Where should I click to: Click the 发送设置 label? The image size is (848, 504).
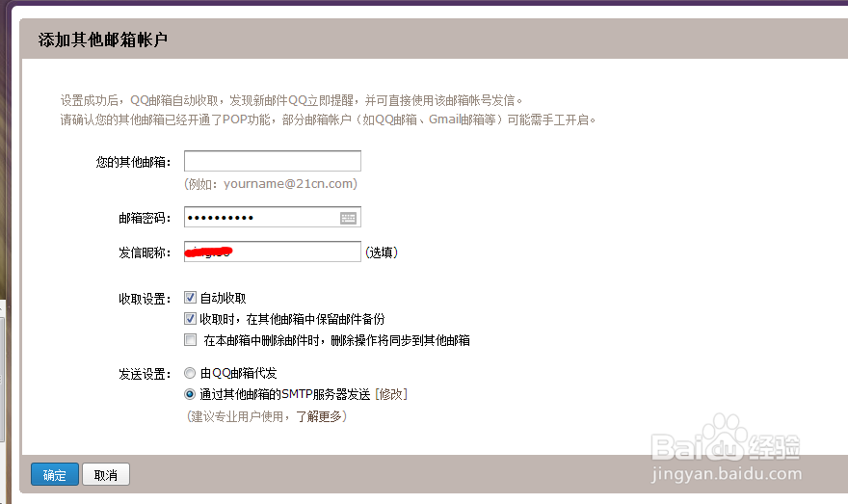[x=145, y=374]
